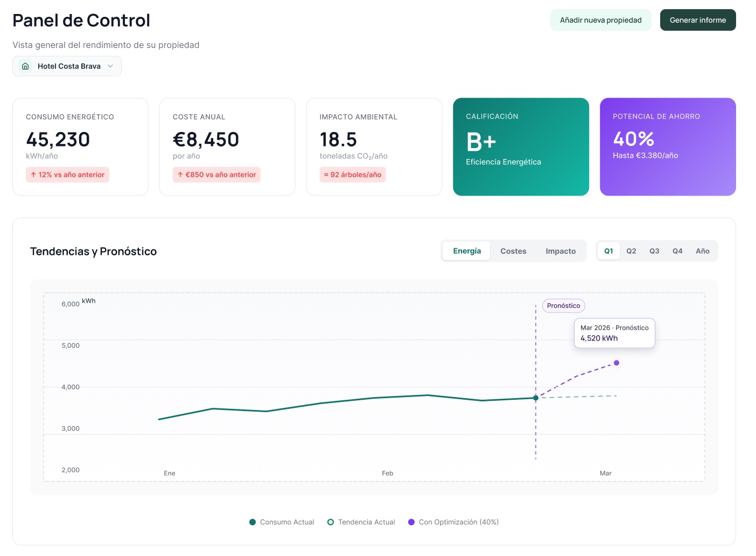Viewport: 756px width, 556px height.
Task: Click the 45,230 consumption value
Action: pos(58,140)
